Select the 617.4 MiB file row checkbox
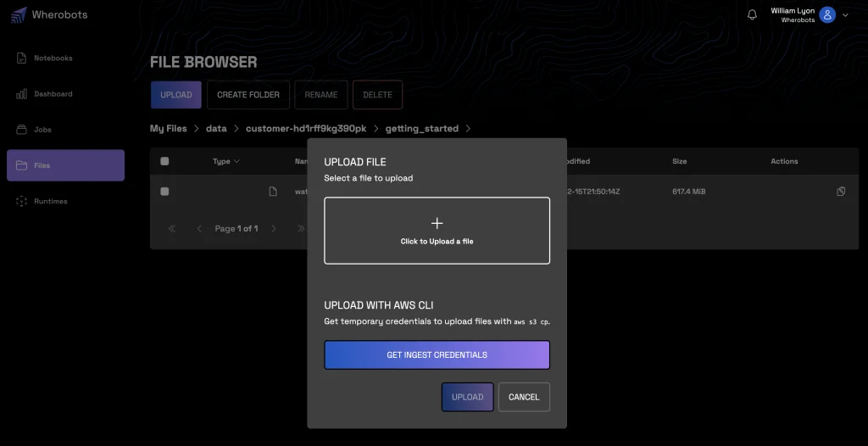Viewport: 868px width, 446px height. (164, 192)
